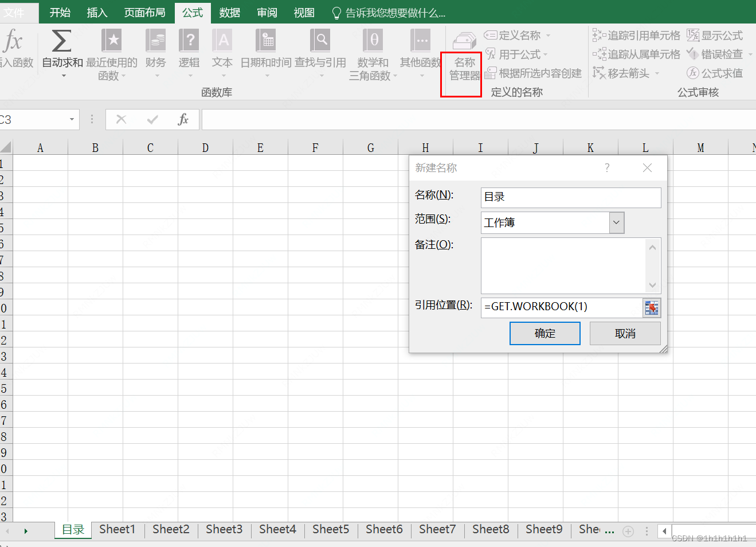The width and height of the screenshot is (756, 547).
Task: Click Trace Dependents (追踪从属单元格)
Action: (636, 54)
